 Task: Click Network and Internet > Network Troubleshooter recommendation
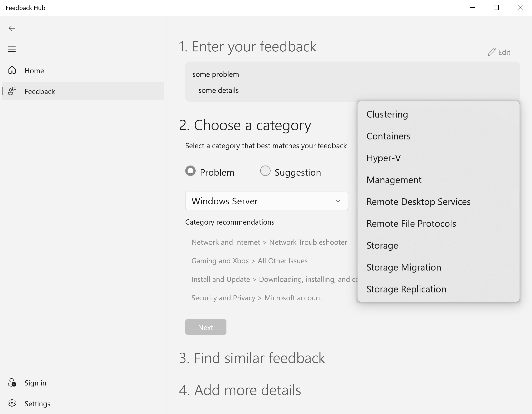coord(269,242)
